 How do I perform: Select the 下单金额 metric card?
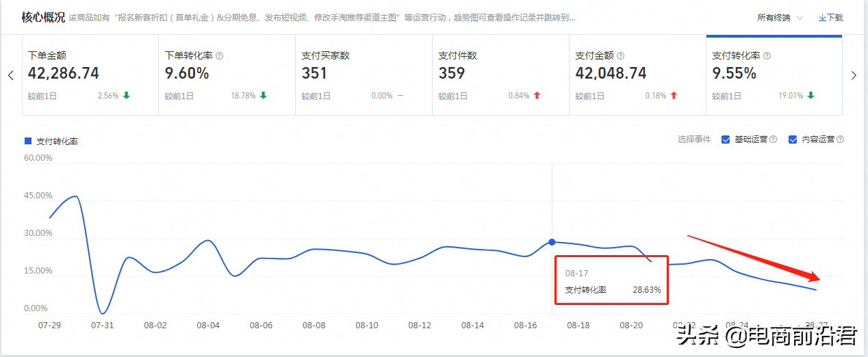[90, 76]
